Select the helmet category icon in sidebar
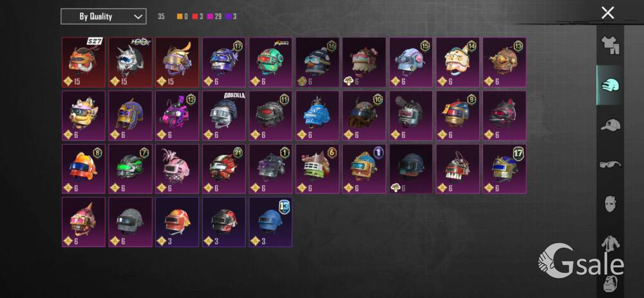Image resolution: width=644 pixels, height=298 pixels. coord(611,85)
